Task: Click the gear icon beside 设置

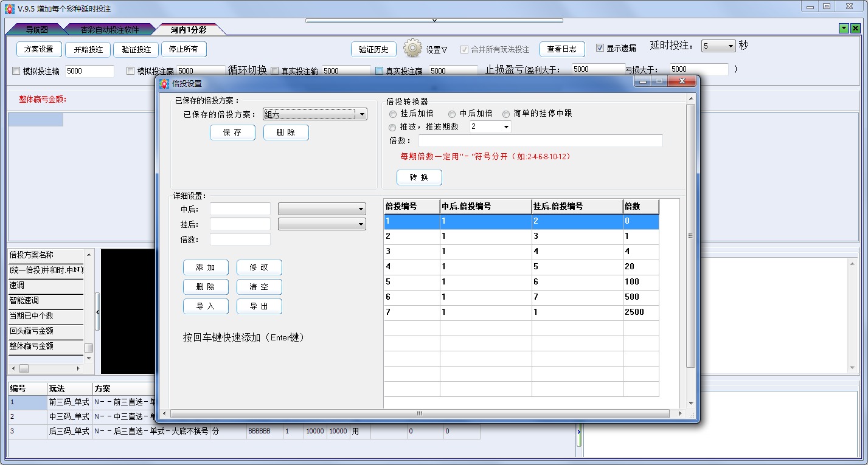Action: (412, 48)
